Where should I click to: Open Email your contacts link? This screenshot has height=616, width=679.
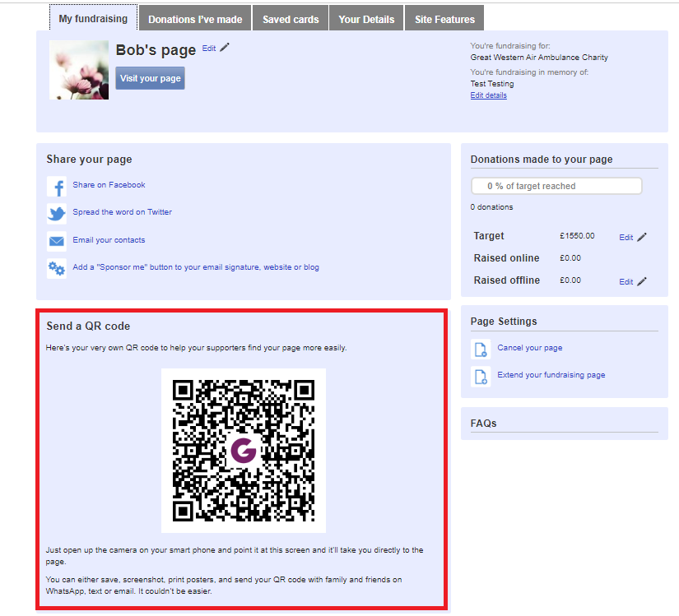coord(109,240)
